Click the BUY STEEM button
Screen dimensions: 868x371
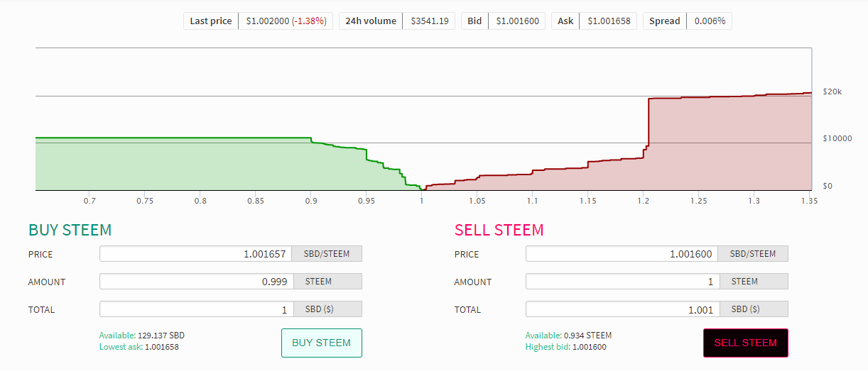[321, 343]
